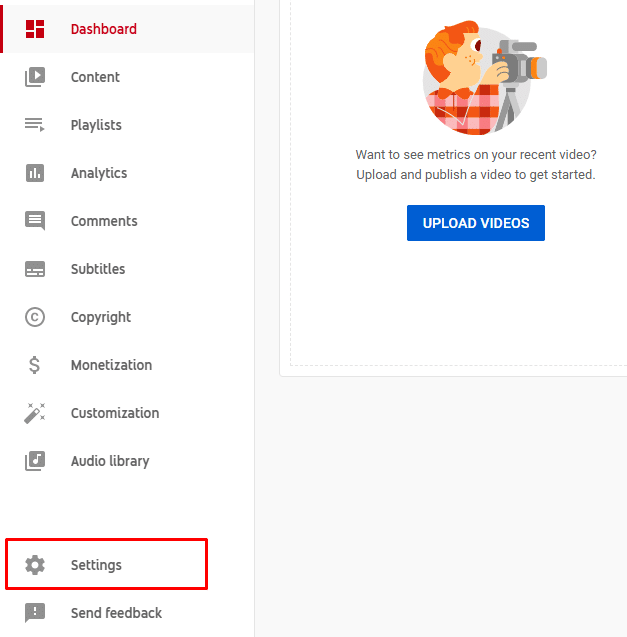Click the Monetization dollar sign icon
This screenshot has width=627, height=637.
(35, 365)
